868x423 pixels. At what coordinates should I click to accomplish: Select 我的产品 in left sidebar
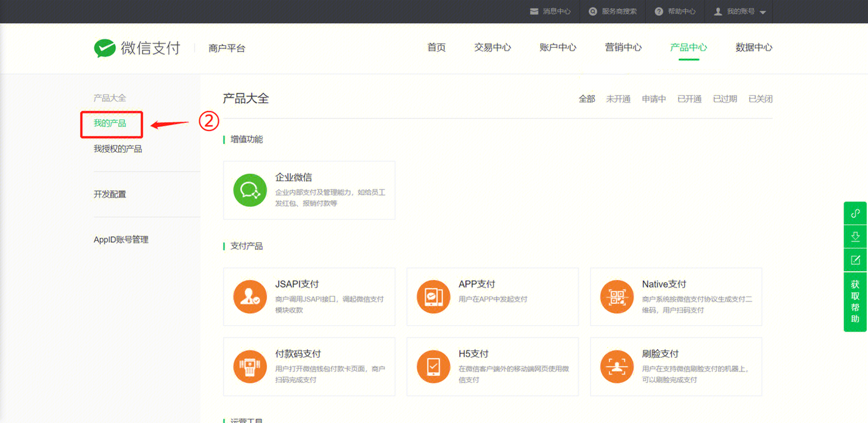click(110, 124)
